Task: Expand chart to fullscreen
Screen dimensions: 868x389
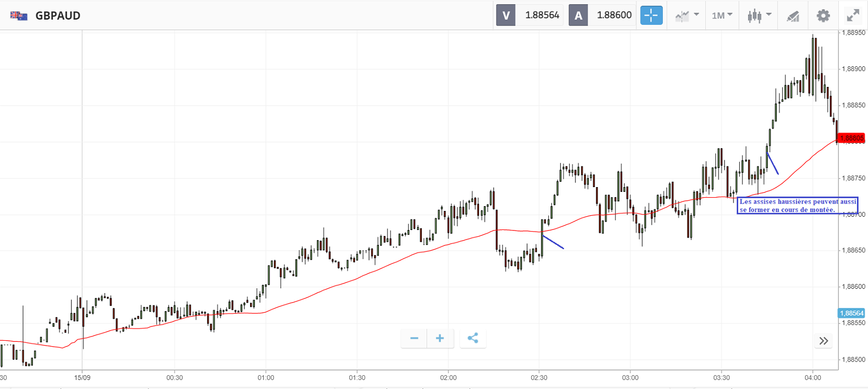Action: 853,15
